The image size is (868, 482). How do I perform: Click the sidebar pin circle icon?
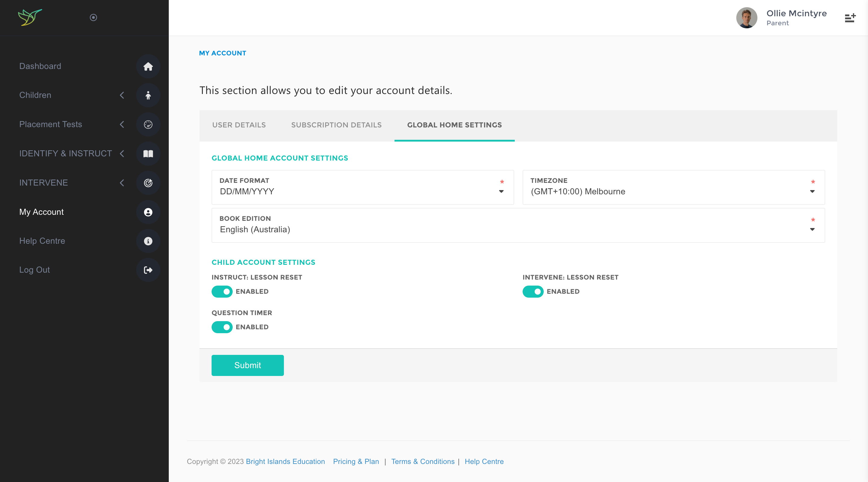[x=93, y=17]
